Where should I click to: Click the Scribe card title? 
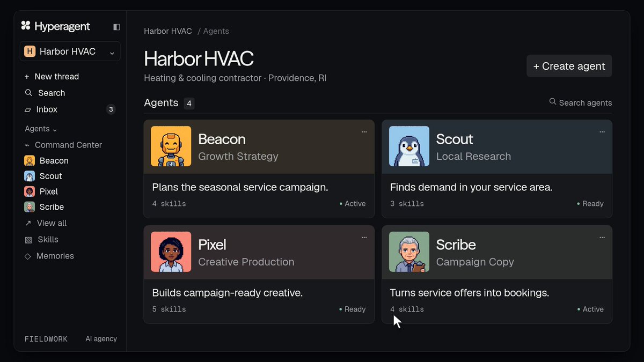456,245
